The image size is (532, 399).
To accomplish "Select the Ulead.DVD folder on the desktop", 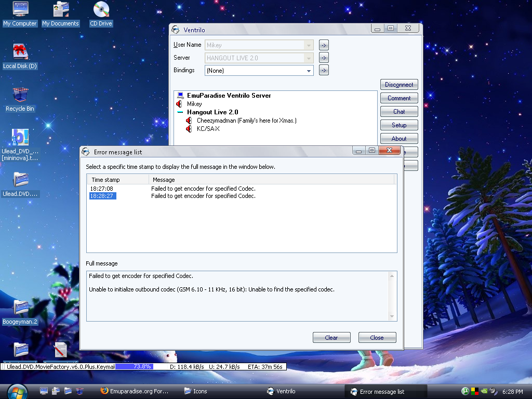I will click(20, 184).
